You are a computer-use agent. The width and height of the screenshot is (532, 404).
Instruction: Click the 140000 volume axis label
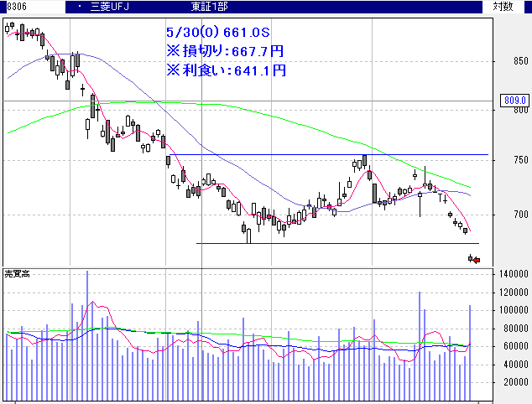[509, 275]
